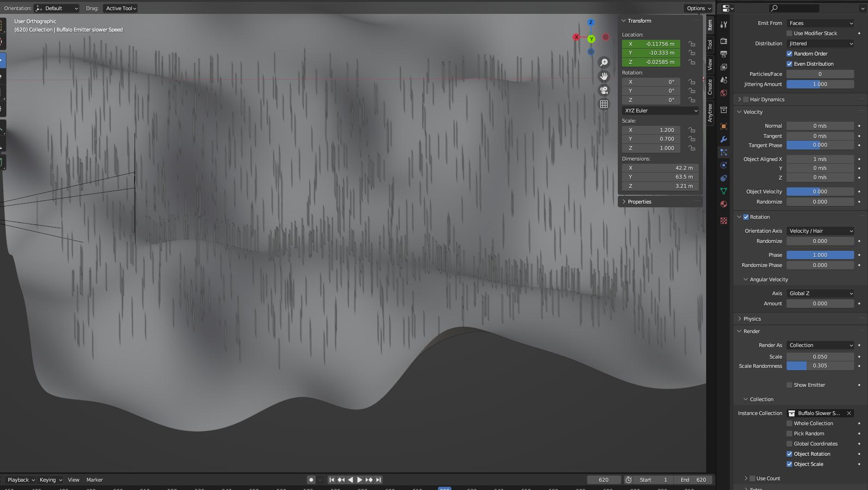
Task: Switch orthographic/perspective grid icon
Action: coord(604,104)
